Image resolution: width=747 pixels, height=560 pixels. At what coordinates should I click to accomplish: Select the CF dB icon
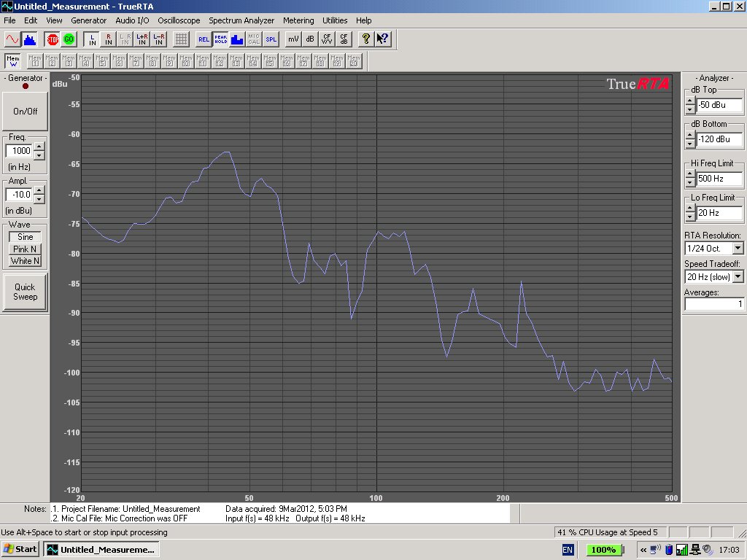click(x=344, y=39)
